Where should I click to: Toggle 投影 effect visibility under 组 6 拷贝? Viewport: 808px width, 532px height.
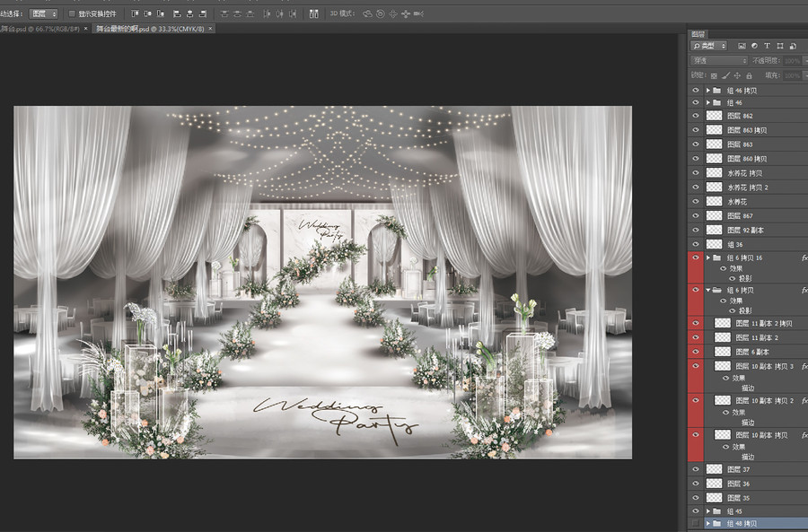pyautogui.click(x=733, y=311)
